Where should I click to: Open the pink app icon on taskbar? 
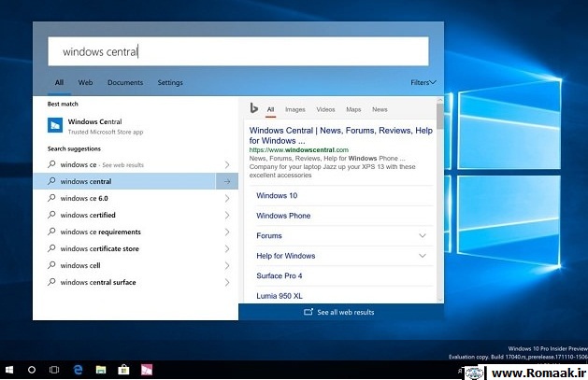tap(147, 370)
